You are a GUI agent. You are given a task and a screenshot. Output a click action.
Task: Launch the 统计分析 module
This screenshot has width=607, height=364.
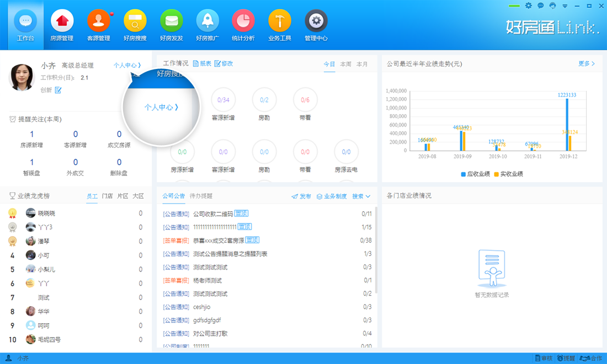(243, 25)
